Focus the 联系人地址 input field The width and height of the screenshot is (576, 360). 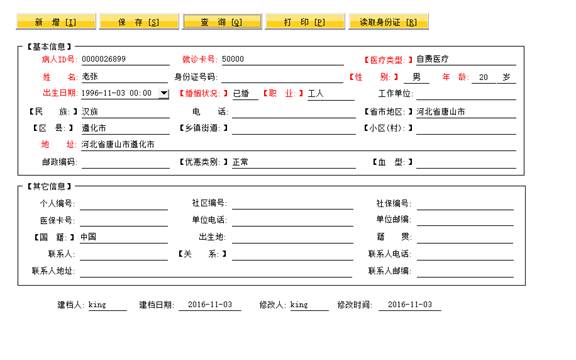216,271
